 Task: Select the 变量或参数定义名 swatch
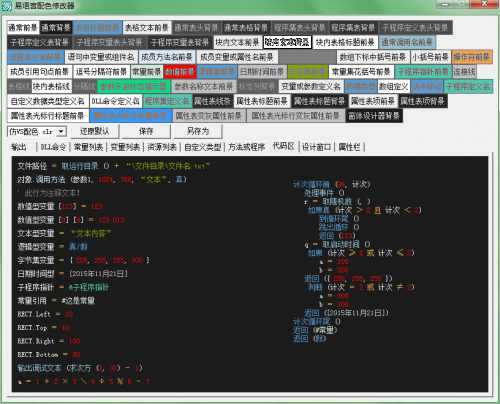coord(311,86)
